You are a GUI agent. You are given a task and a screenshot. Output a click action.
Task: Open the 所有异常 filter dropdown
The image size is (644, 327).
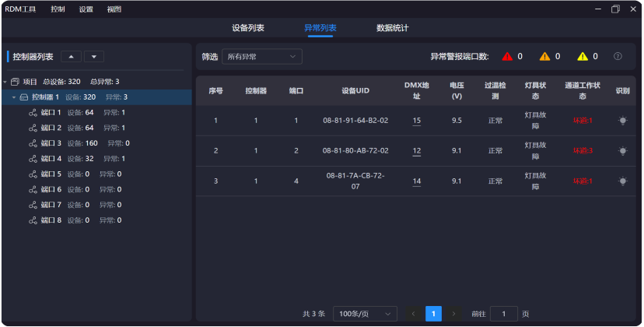[261, 57]
